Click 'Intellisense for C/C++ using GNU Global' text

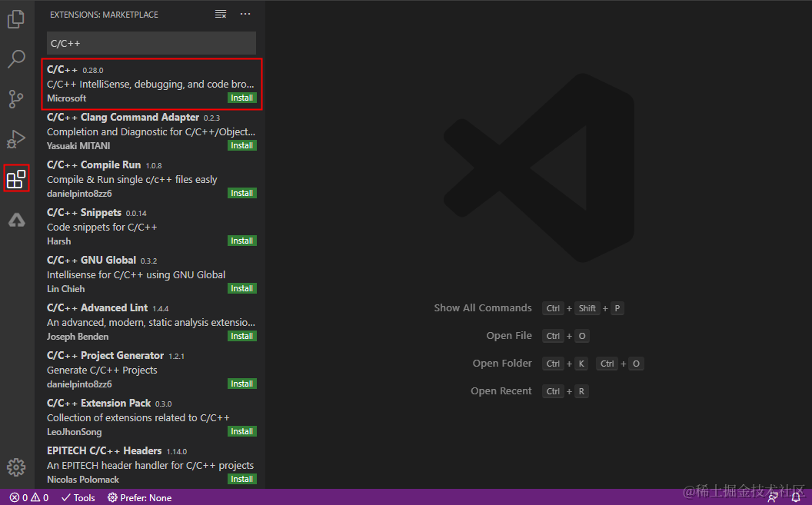(136, 274)
